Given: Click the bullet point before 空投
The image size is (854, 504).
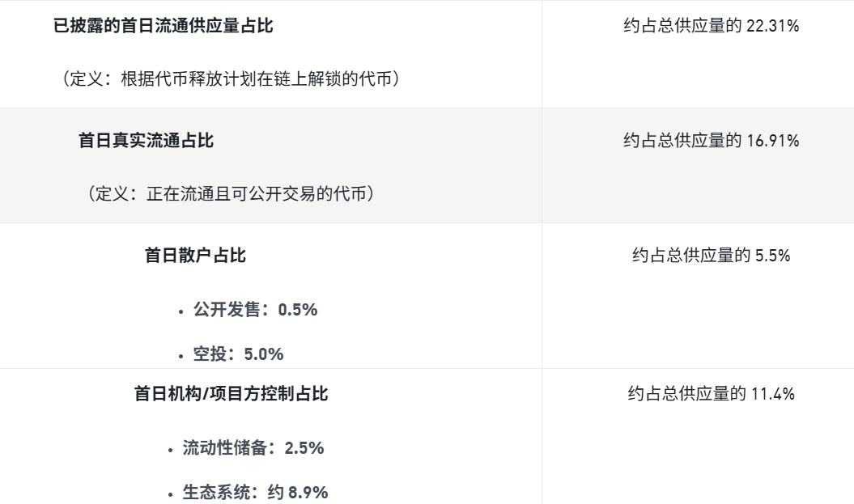Looking at the screenshot, I should (x=180, y=355).
